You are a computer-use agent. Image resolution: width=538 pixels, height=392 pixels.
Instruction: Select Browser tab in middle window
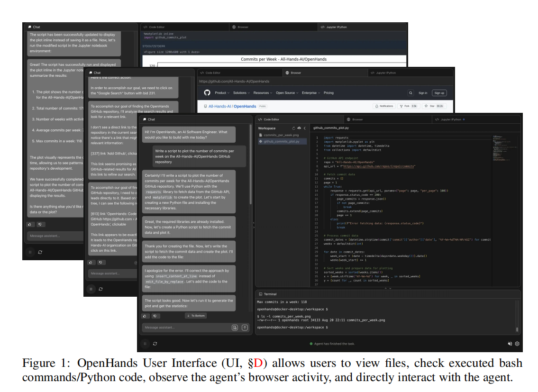point(293,73)
